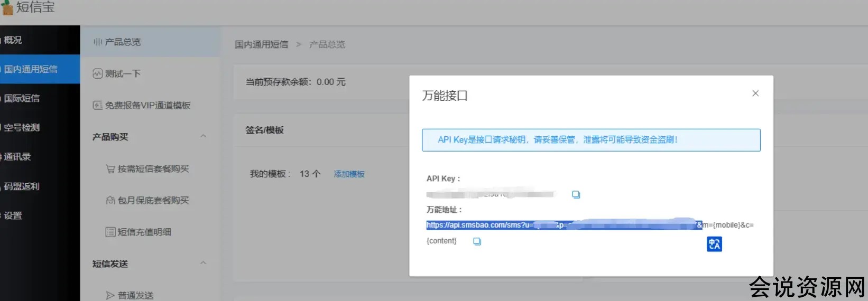
Task: Click the API Key warning banner
Action: pyautogui.click(x=591, y=140)
